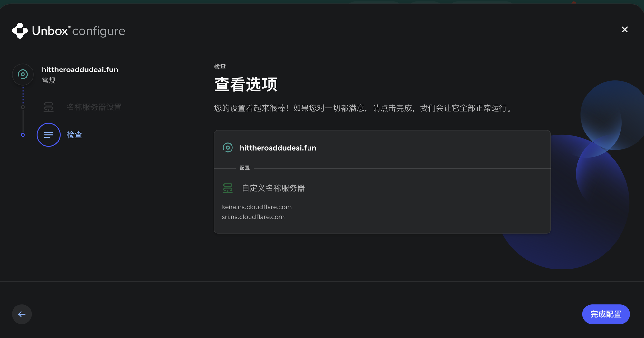Click the nameserver settings sidebar icon

click(x=49, y=107)
